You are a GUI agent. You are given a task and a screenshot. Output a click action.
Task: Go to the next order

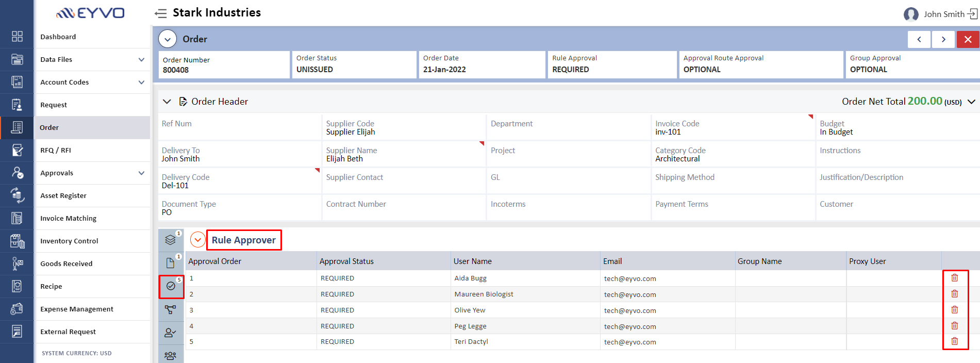pos(943,39)
